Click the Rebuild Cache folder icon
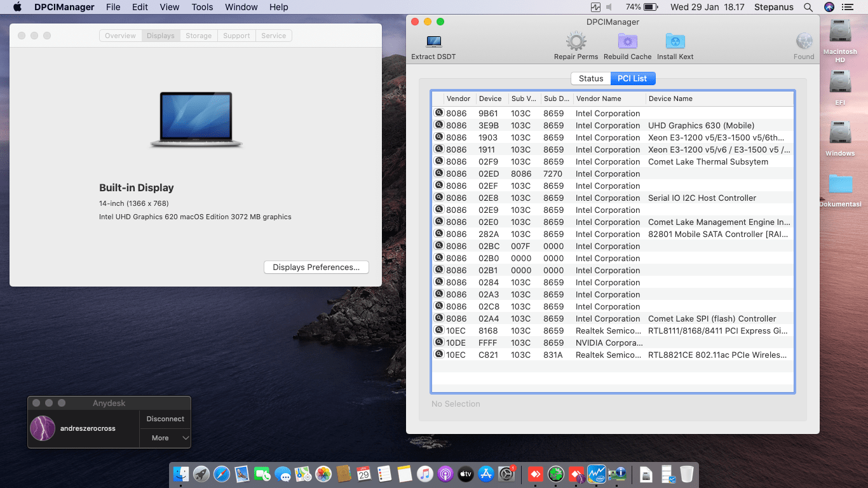The height and width of the screenshot is (488, 868). coord(627,42)
